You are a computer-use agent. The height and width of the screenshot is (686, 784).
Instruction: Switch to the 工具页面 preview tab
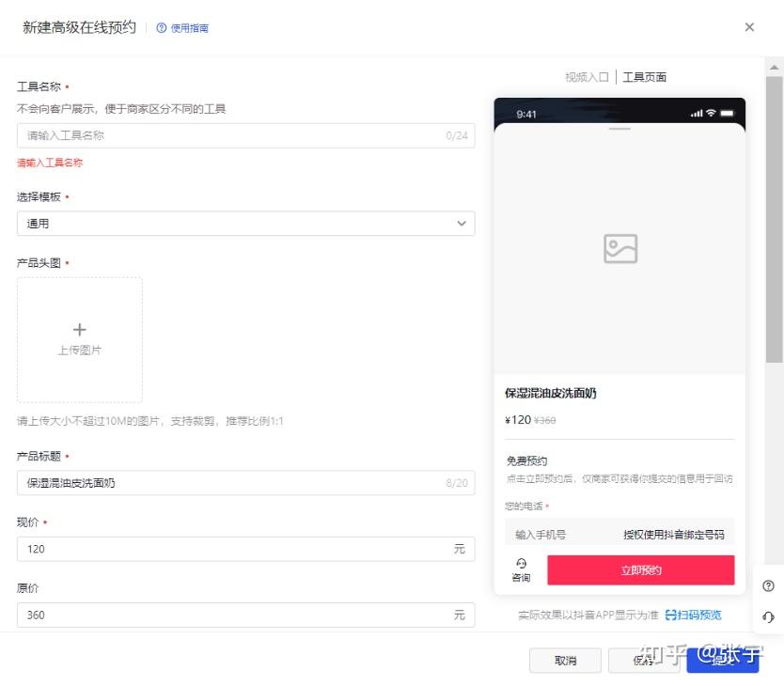pos(644,77)
